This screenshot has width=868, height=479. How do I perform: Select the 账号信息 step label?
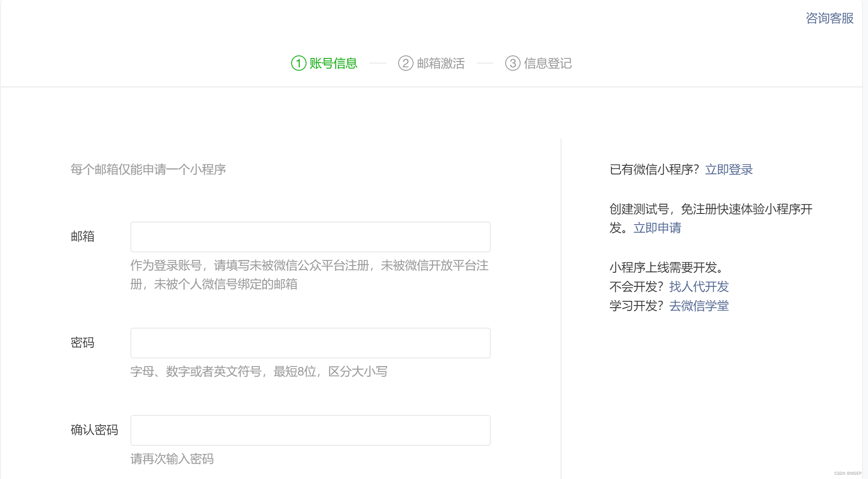333,63
